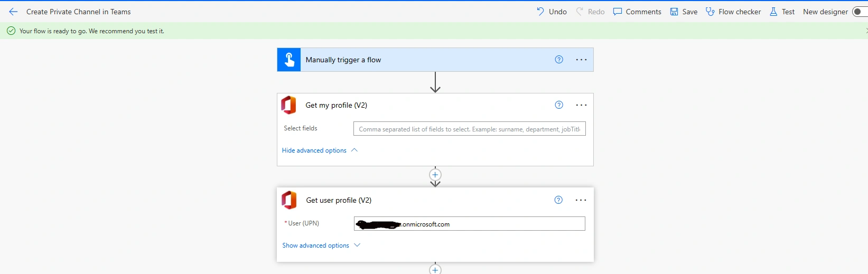Click the User (UPN) input field
868x274 pixels.
[470, 224]
